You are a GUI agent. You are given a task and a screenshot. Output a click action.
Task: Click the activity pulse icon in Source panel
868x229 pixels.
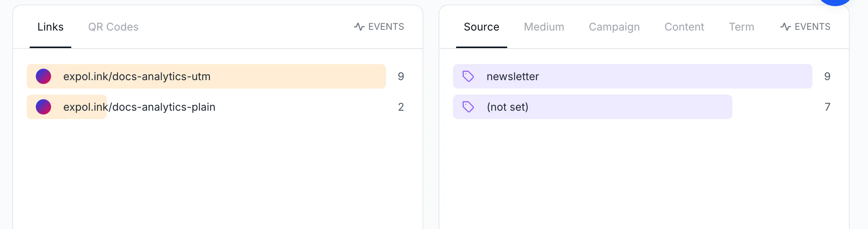[785, 27]
